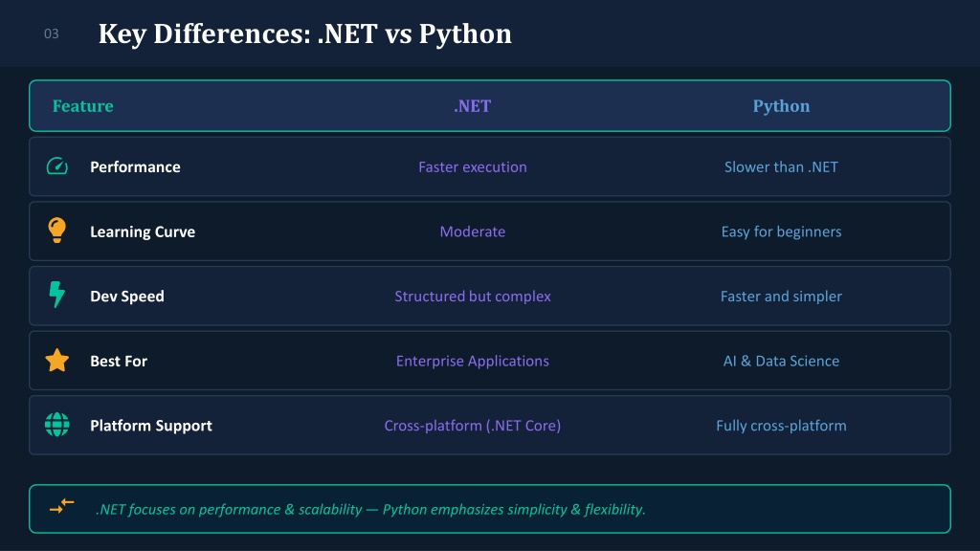The image size is (980, 551).
Task: Click the Structured but complex cell
Action: tap(473, 297)
